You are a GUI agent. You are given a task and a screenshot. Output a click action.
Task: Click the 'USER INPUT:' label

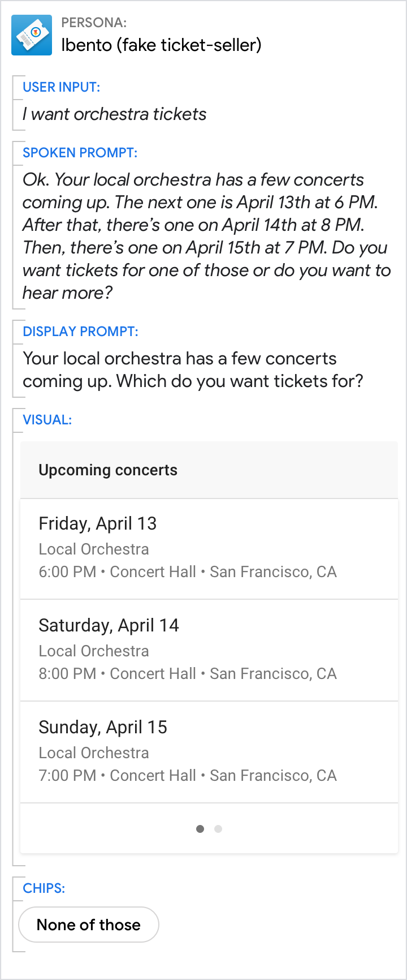(61, 87)
